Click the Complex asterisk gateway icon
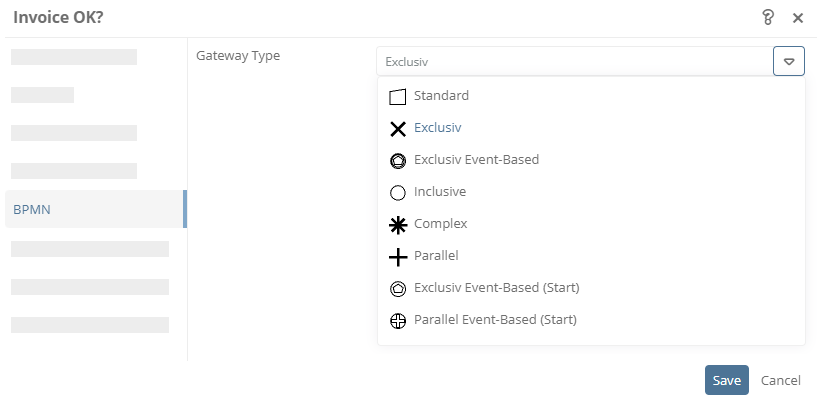821x404 pixels. click(398, 225)
